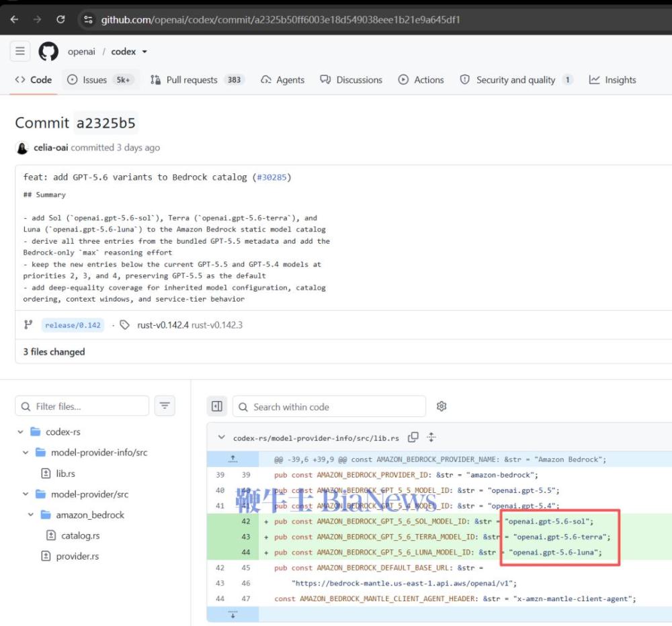Open pull request #30285 link
The image size is (672, 626).
coord(271,177)
